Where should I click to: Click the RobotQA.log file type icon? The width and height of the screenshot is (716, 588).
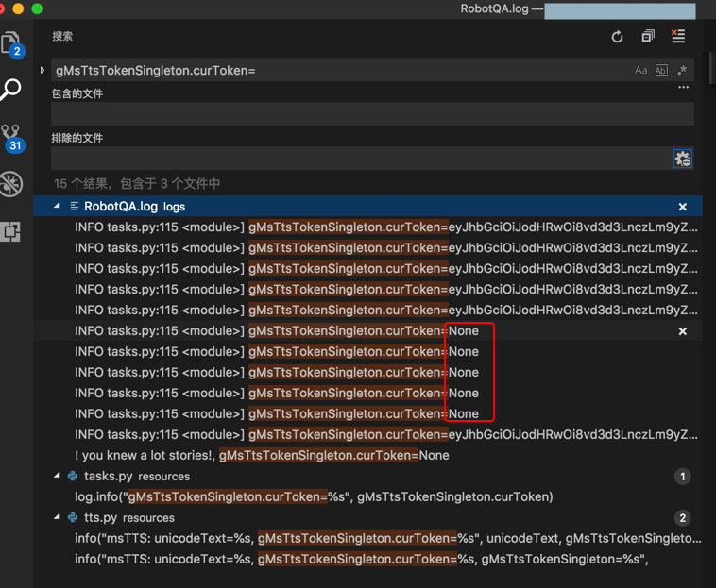[x=74, y=207]
